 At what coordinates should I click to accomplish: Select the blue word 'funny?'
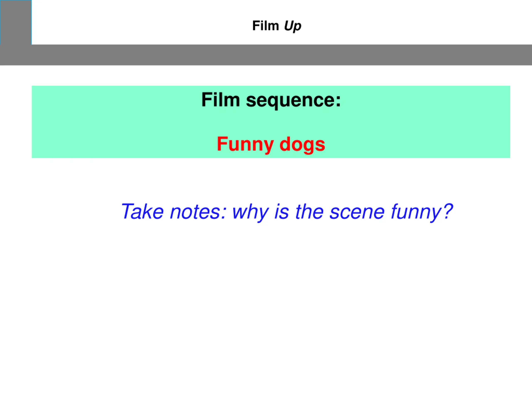pyautogui.click(x=422, y=212)
